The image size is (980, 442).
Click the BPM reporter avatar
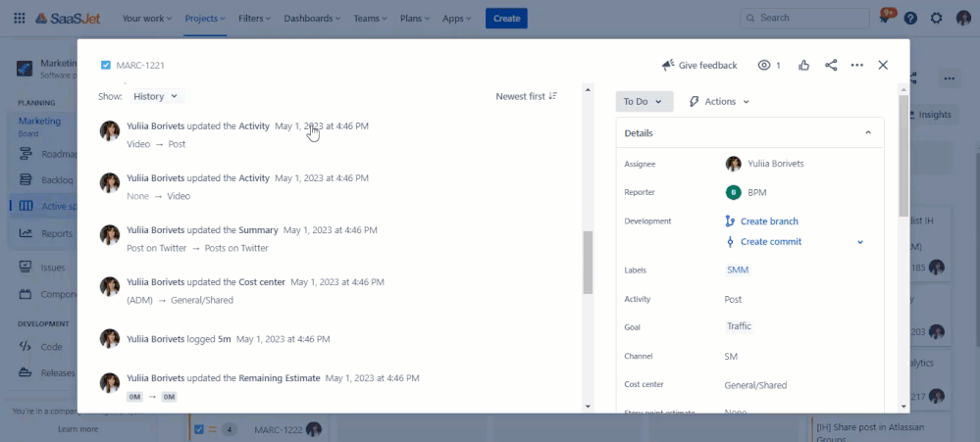click(733, 192)
